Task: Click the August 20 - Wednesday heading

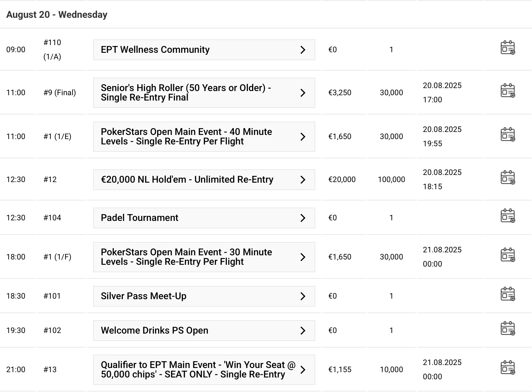Action: pos(57,15)
